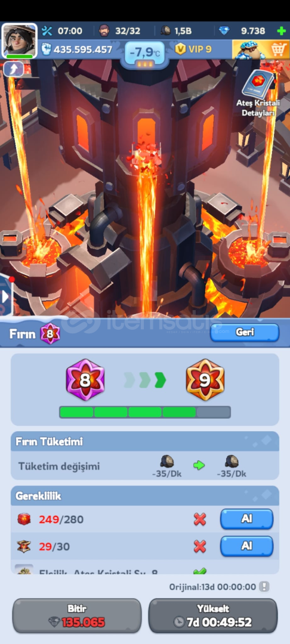Tap the refined crystal icon 29/30
Image resolution: width=290 pixels, height=644 pixels.
[x=24, y=546]
